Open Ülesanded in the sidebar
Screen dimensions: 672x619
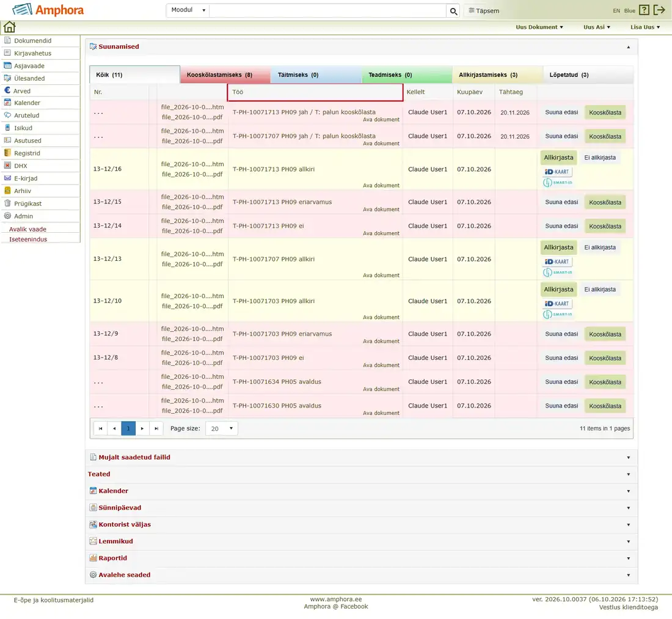tap(29, 78)
